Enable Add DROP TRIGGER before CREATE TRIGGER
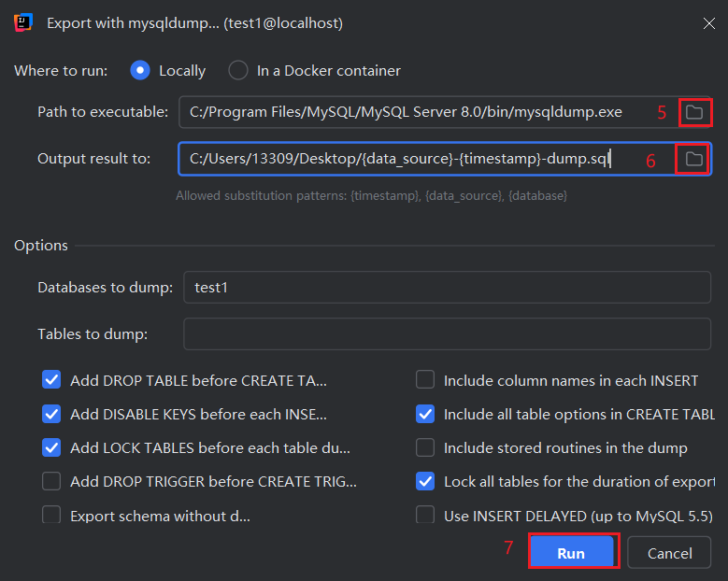The image size is (728, 581). click(x=51, y=481)
